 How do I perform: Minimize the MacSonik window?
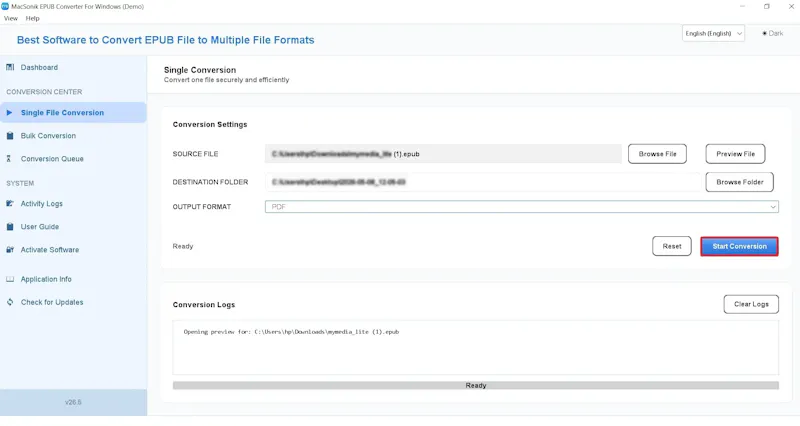[742, 6]
